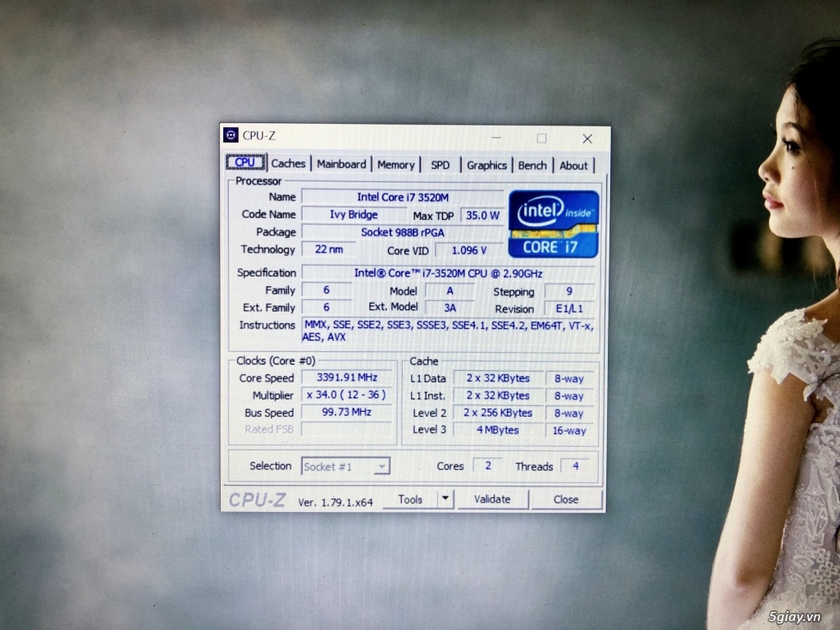Screen dimensions: 840x630
Task: Click the Threads value 4
Action: coord(575,466)
